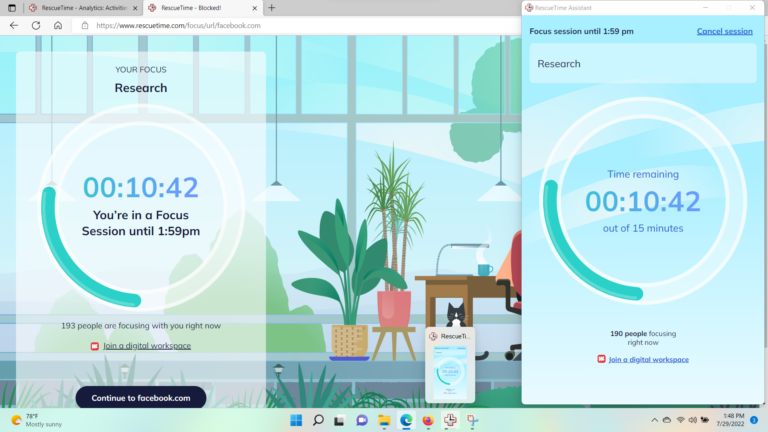Open Join a digital workspace in Assistant
Screen dimensions: 768x432
pos(648,359)
